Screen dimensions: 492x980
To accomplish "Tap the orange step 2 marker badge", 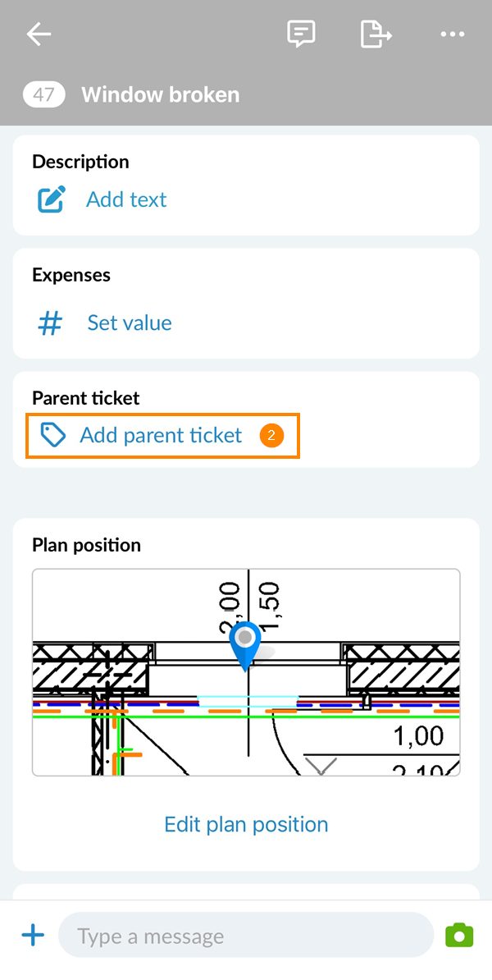I will point(271,436).
